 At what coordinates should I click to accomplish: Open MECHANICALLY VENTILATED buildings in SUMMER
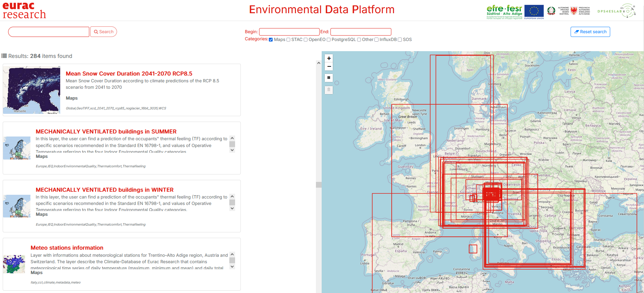tap(106, 131)
